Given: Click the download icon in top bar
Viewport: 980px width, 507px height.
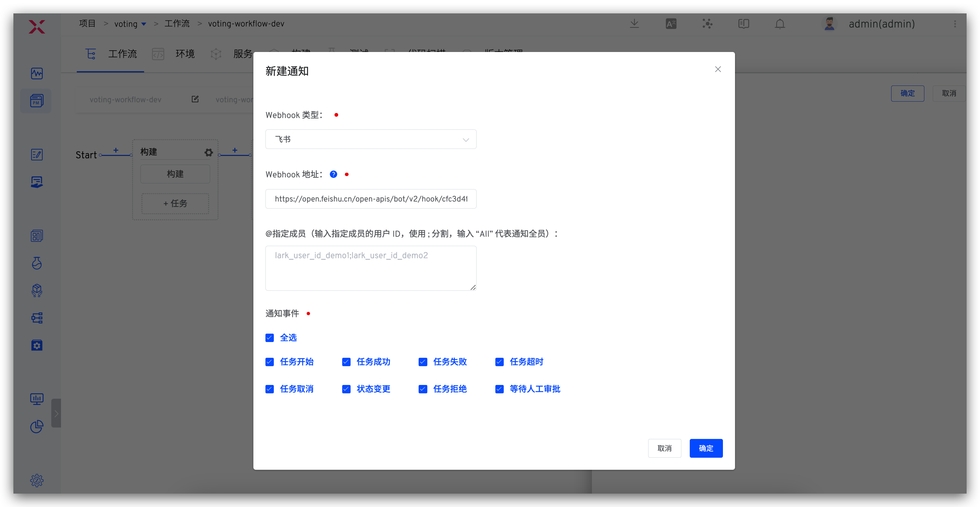Looking at the screenshot, I should tap(634, 23).
